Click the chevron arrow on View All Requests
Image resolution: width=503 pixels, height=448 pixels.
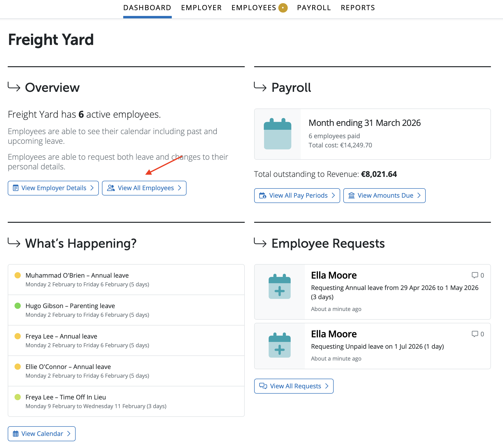click(x=327, y=386)
